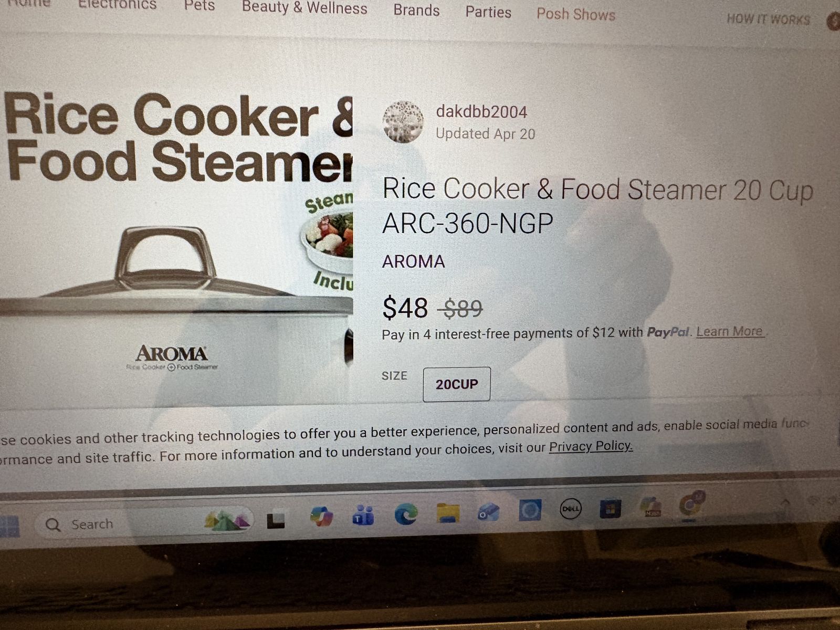Image resolution: width=840 pixels, height=630 pixels.
Task: Click the PayPal Learn More link
Action: 730,331
